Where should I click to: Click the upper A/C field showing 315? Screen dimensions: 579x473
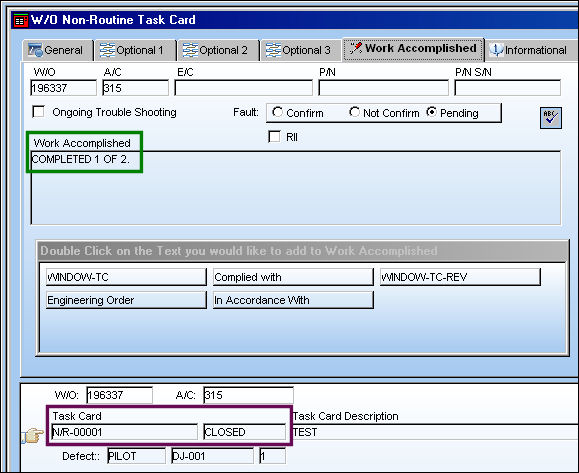[135, 88]
